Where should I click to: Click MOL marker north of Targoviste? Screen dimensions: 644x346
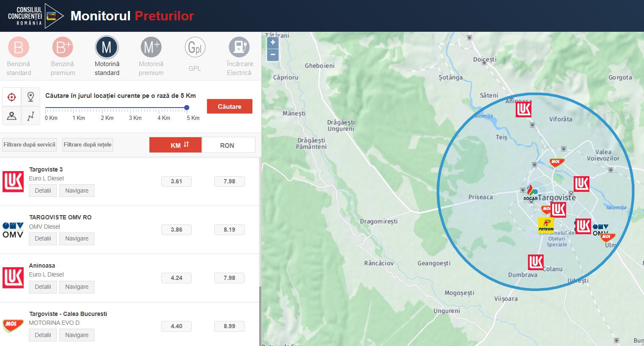pyautogui.click(x=556, y=163)
